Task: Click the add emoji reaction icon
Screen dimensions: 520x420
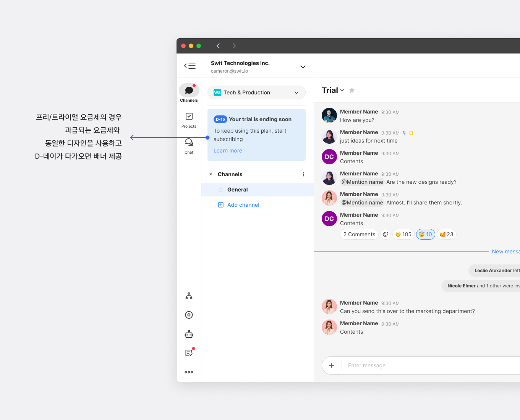Action: pyautogui.click(x=386, y=234)
